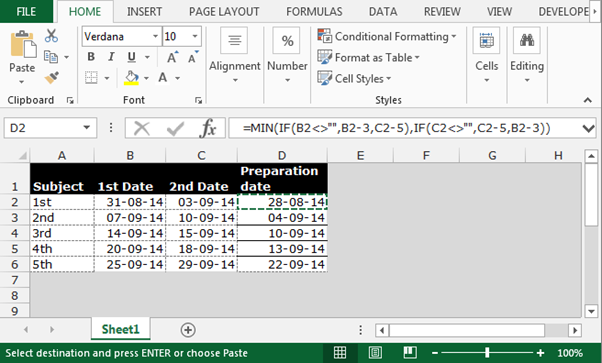This screenshot has height=363, width=602.
Task: Switch to the VIEW tab
Action: click(x=499, y=12)
